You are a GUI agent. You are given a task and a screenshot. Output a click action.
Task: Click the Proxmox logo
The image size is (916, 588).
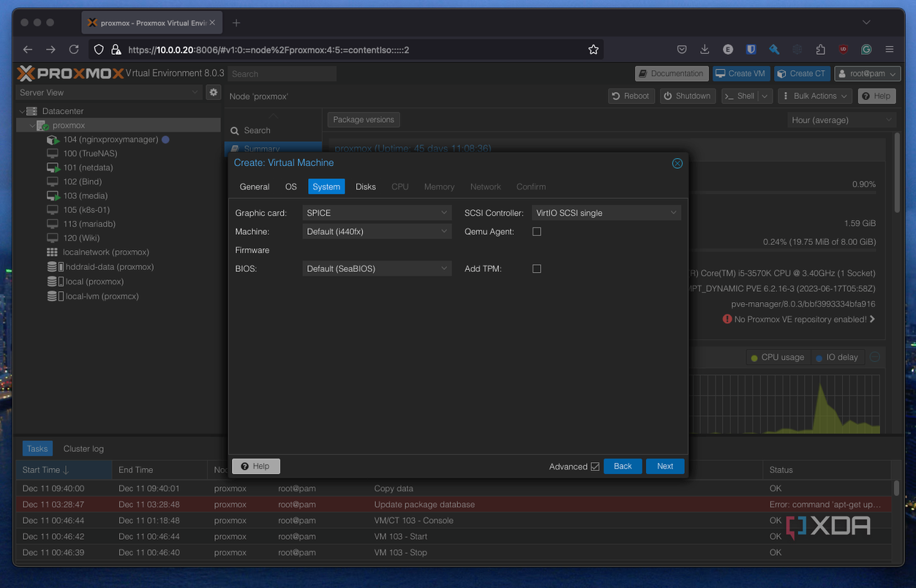pos(70,73)
